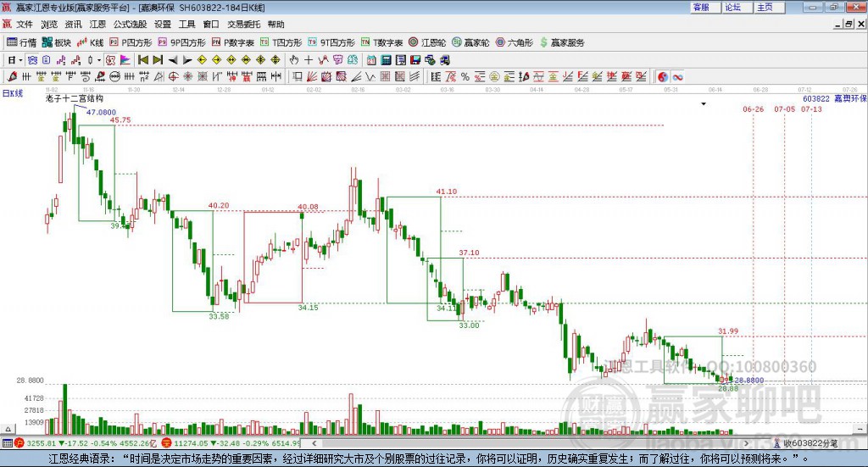
Task: Select the red target circle tool
Action: tap(172, 76)
